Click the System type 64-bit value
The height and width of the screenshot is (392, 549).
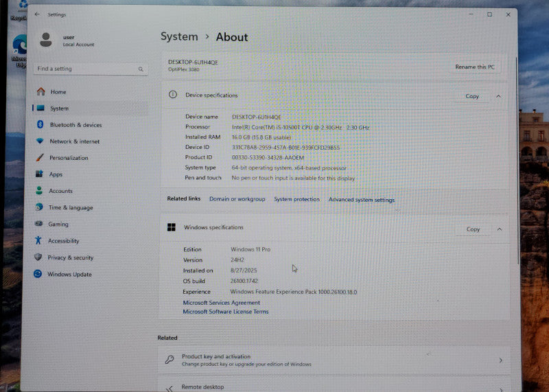click(289, 168)
